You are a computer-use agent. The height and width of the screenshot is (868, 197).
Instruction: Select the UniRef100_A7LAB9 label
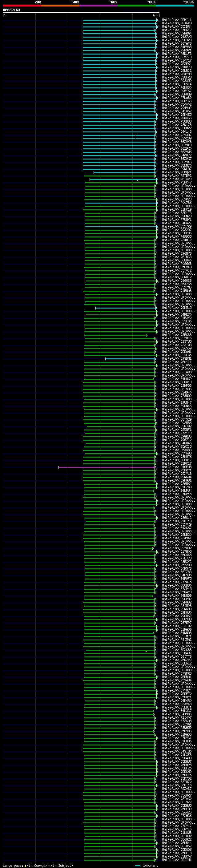point(176,98)
